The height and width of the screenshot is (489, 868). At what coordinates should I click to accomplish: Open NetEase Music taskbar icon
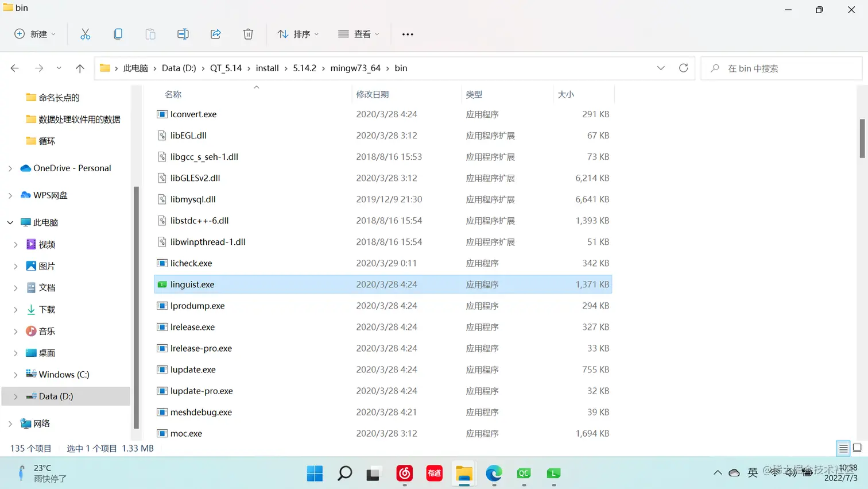pos(405,473)
